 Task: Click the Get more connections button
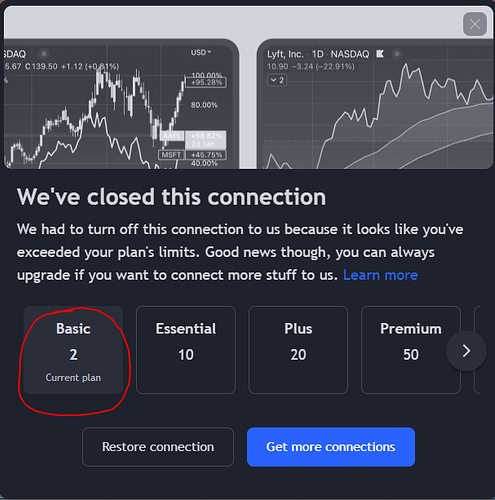(331, 447)
